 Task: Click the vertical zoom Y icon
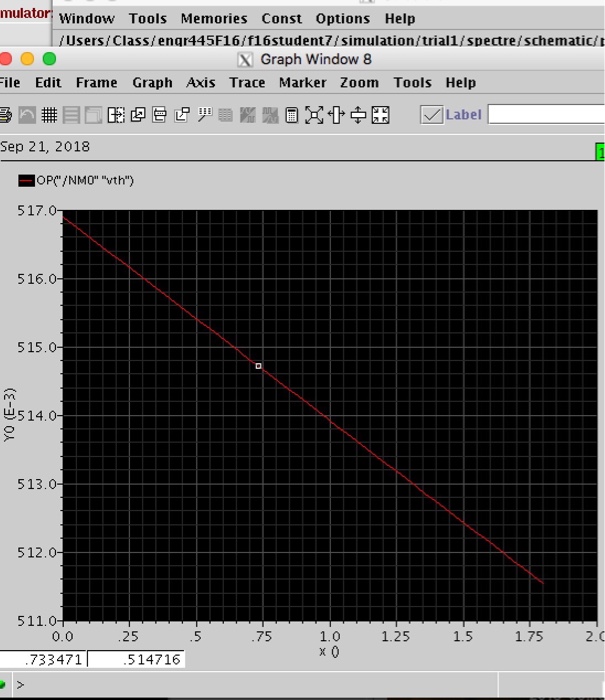click(x=358, y=115)
